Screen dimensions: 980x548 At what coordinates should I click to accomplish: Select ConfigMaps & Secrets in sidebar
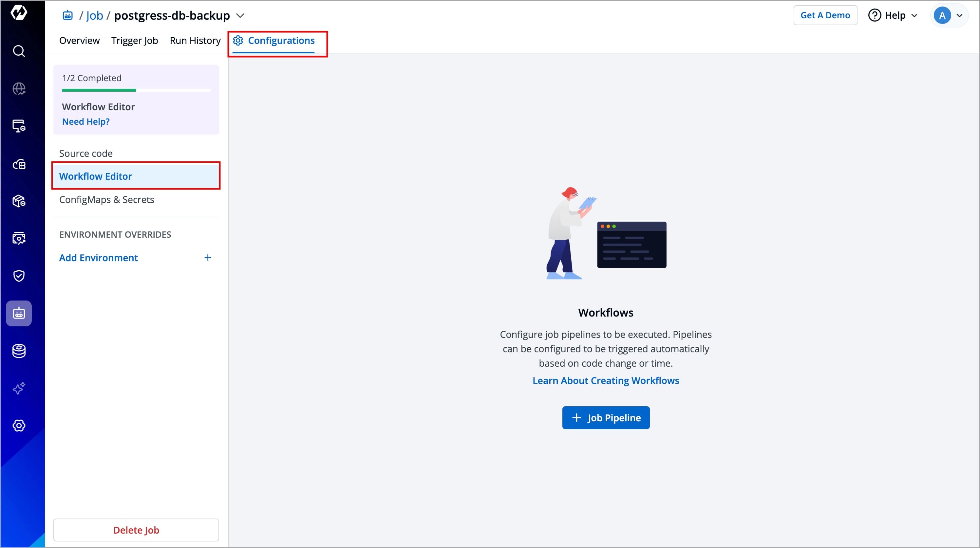[106, 200]
